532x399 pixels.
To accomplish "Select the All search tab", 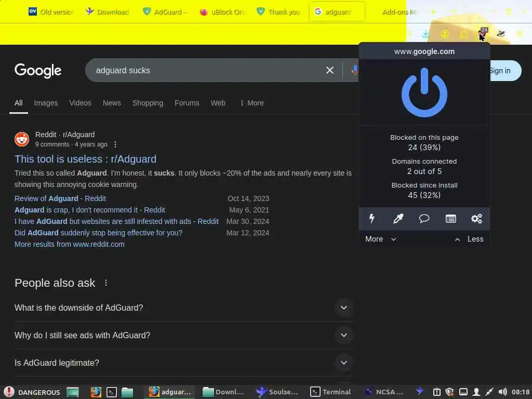I will coord(19,103).
